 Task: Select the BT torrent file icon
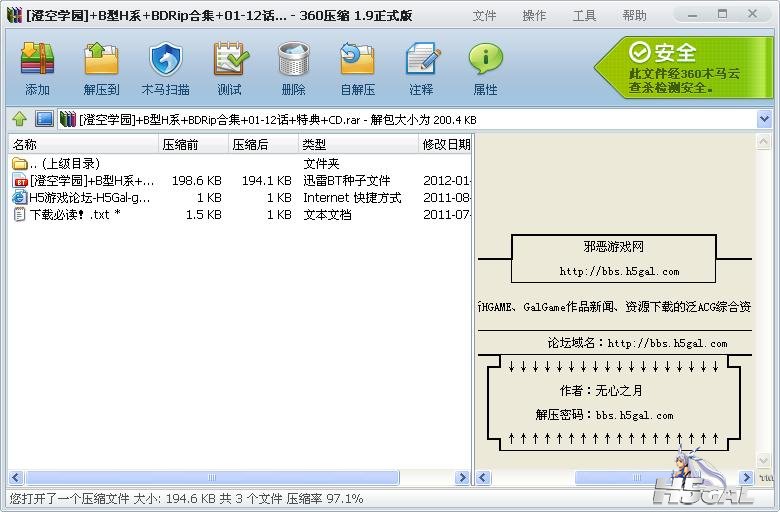pyautogui.click(x=20, y=181)
